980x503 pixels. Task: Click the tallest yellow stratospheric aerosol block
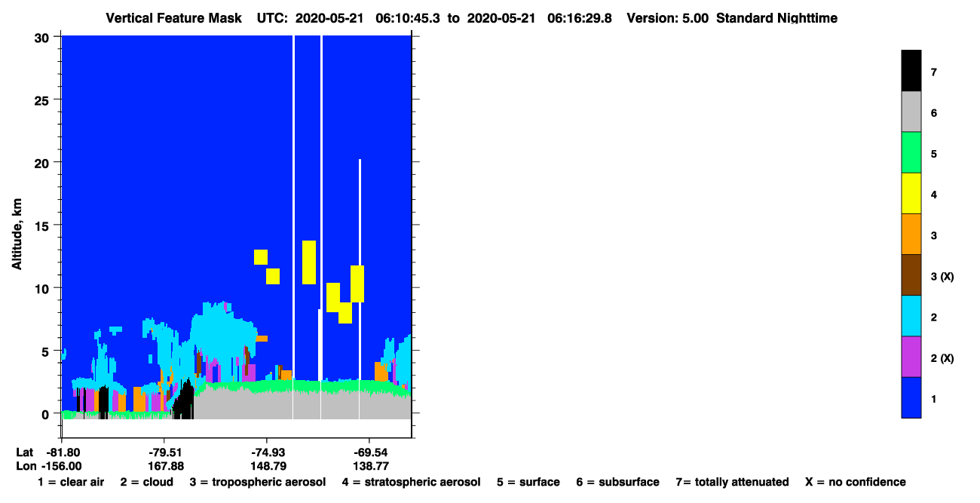308,262
